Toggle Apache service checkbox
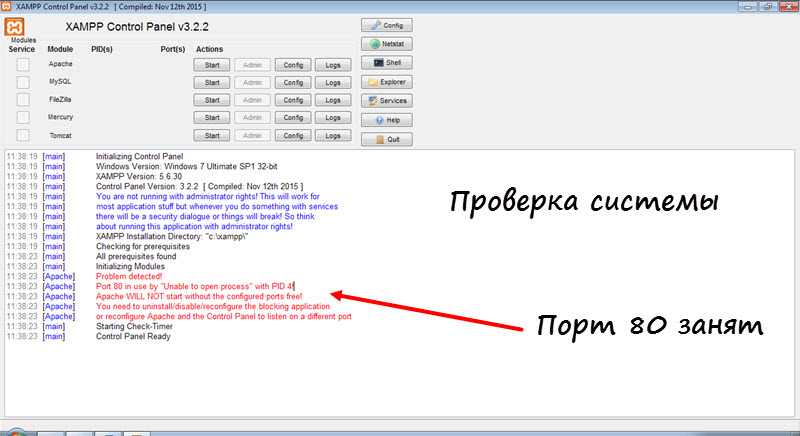The width and height of the screenshot is (800, 436). point(22,64)
